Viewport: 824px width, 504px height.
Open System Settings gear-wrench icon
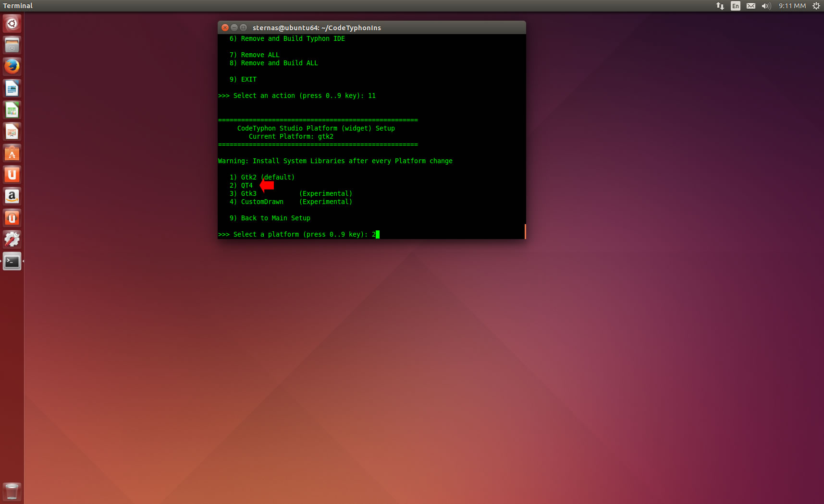tap(12, 240)
